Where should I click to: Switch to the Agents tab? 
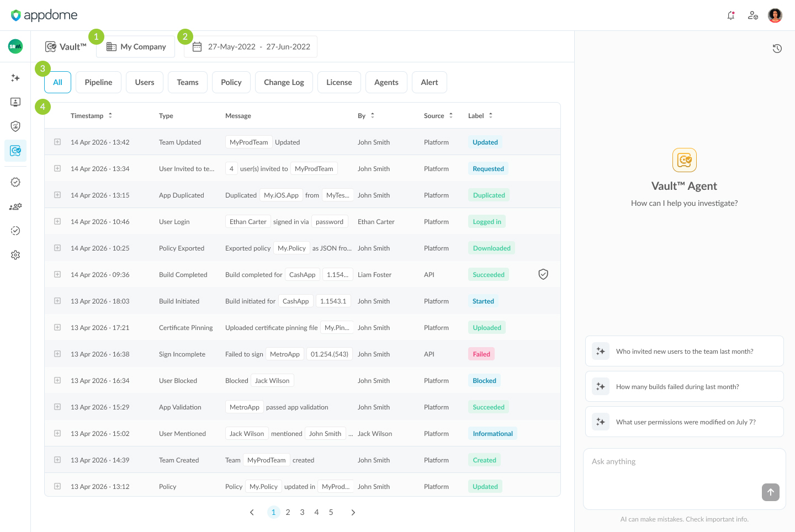[x=386, y=82]
